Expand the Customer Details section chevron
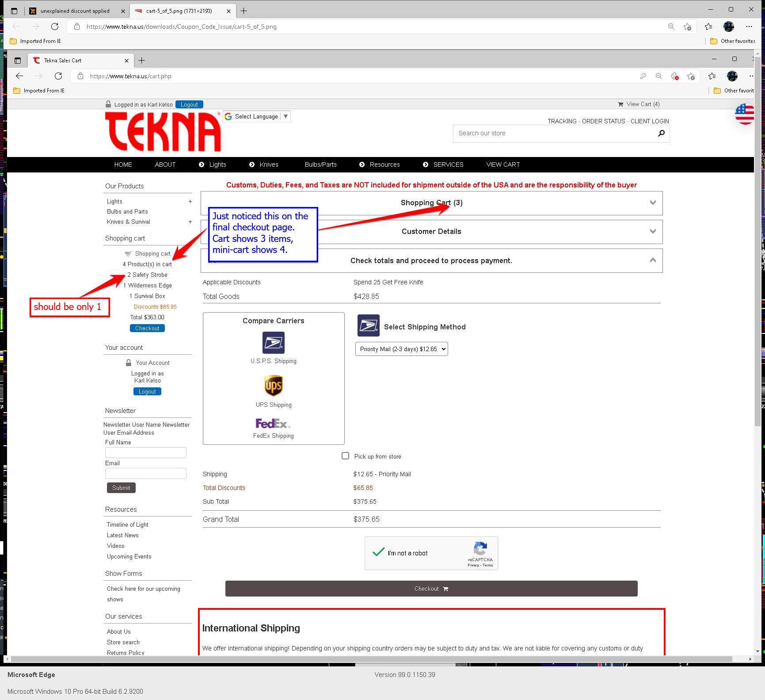 (x=653, y=231)
